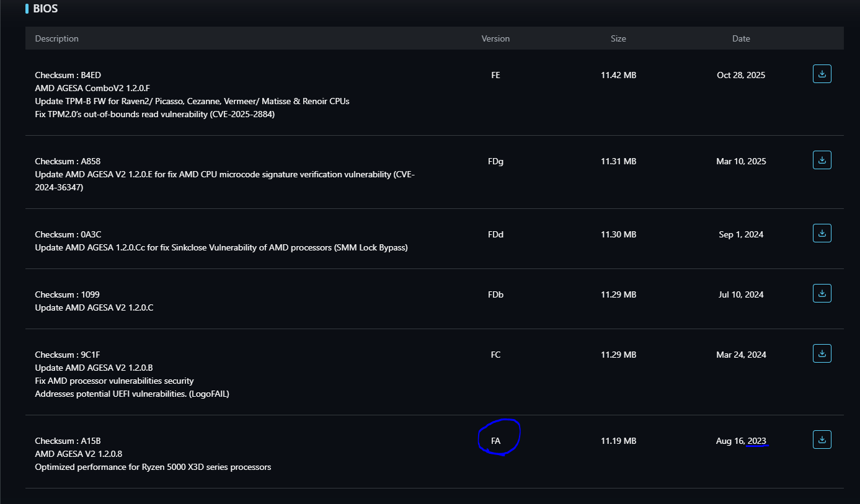Click the Aug 16, 2023 date

[x=741, y=441]
